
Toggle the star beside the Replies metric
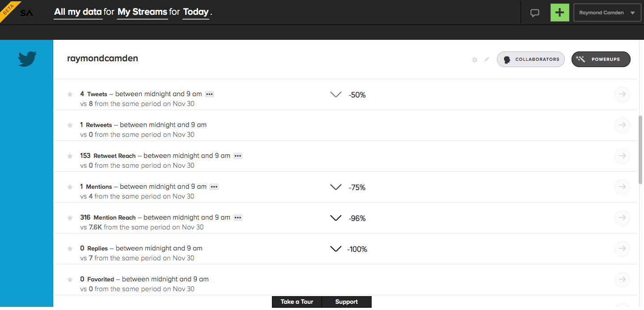70,249
